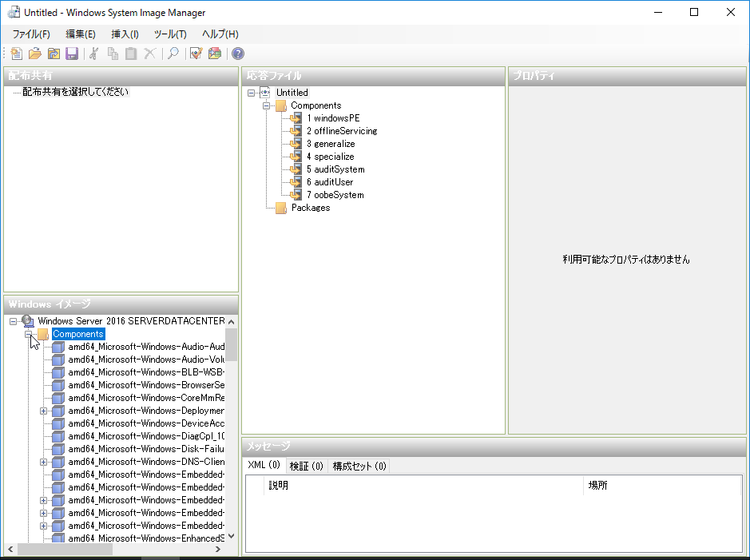Select the amd64_Microsoft-Windows-Audio-Volu component

(x=146, y=359)
